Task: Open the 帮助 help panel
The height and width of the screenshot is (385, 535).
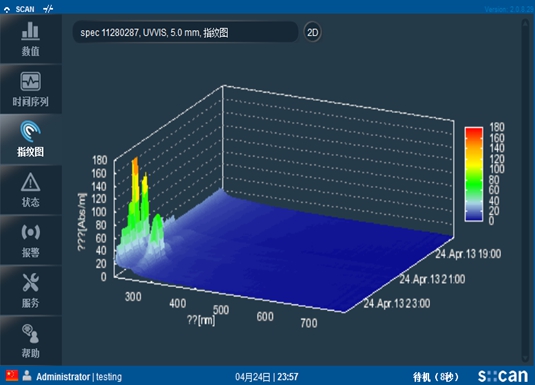Action: (31, 340)
